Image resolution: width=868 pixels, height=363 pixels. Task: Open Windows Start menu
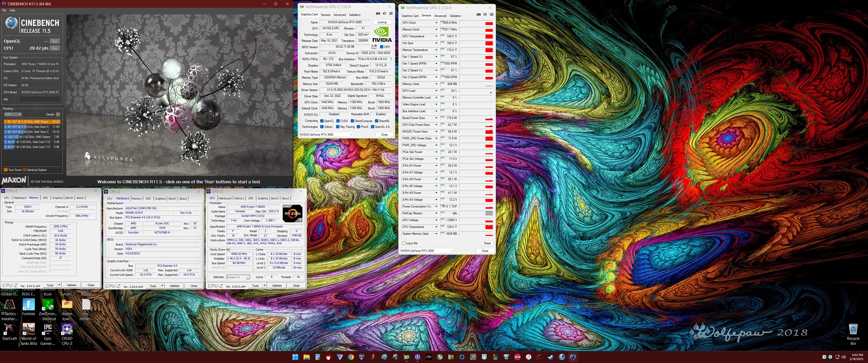tap(295, 357)
